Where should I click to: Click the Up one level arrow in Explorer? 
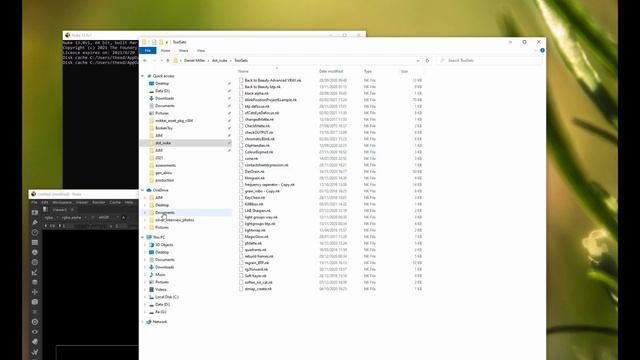pos(168,60)
